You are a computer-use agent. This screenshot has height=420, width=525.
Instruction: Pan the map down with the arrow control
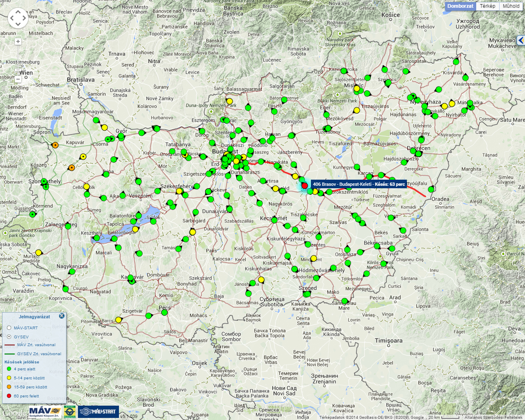click(18, 24)
